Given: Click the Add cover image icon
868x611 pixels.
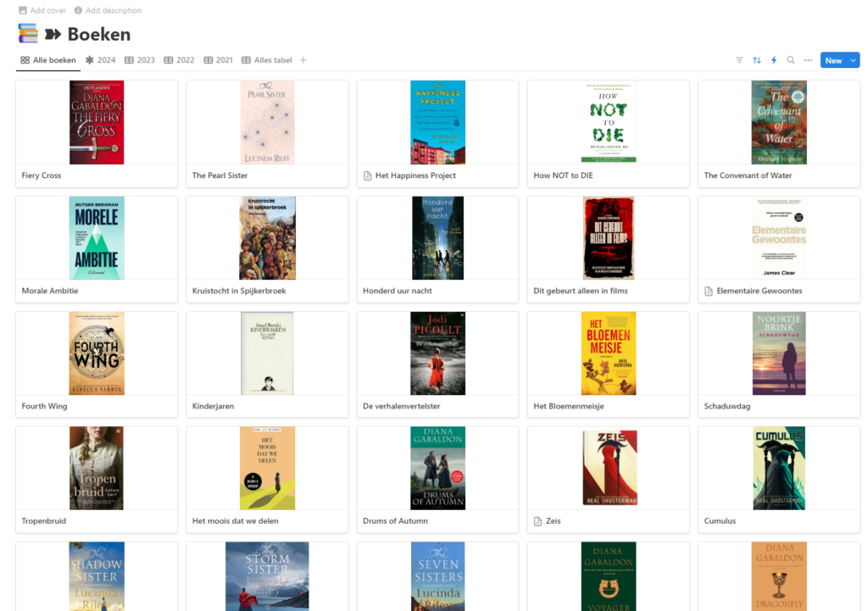Looking at the screenshot, I should tap(23, 10).
